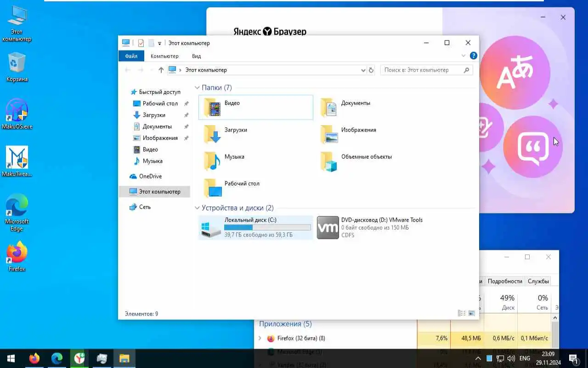Select Сеть in the navigation pane
This screenshot has width=588, height=368.
coord(145,207)
